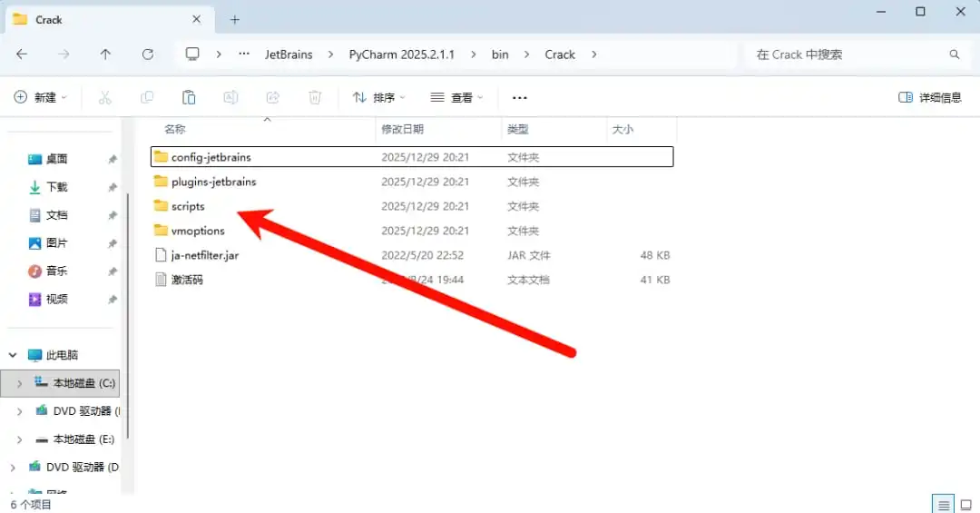Select the 激活码 text document

pyautogui.click(x=412, y=279)
